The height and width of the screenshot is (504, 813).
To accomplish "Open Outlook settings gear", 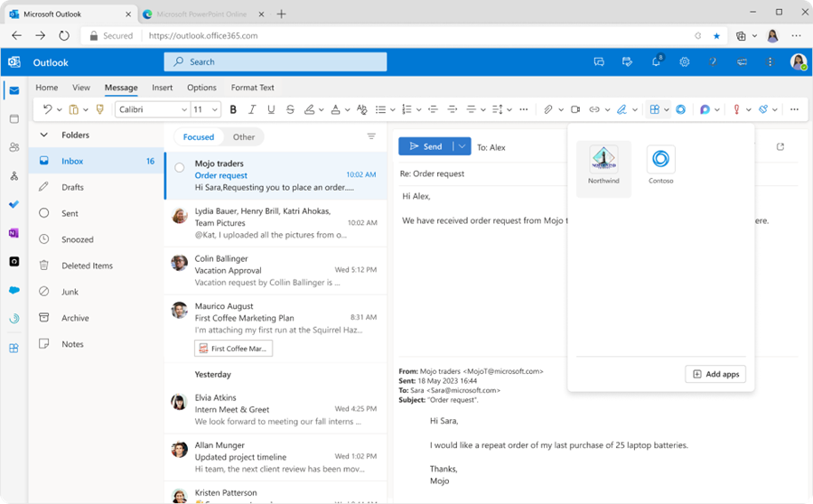I will point(685,61).
